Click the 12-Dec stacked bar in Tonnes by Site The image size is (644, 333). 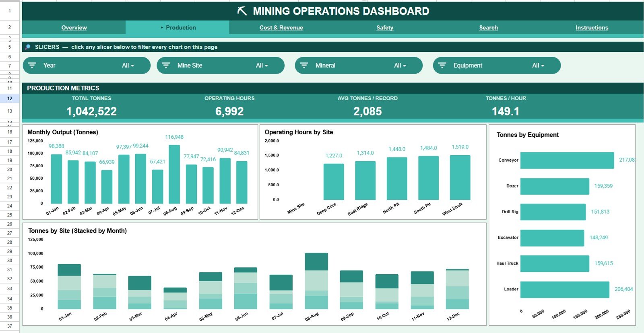pos(457,289)
